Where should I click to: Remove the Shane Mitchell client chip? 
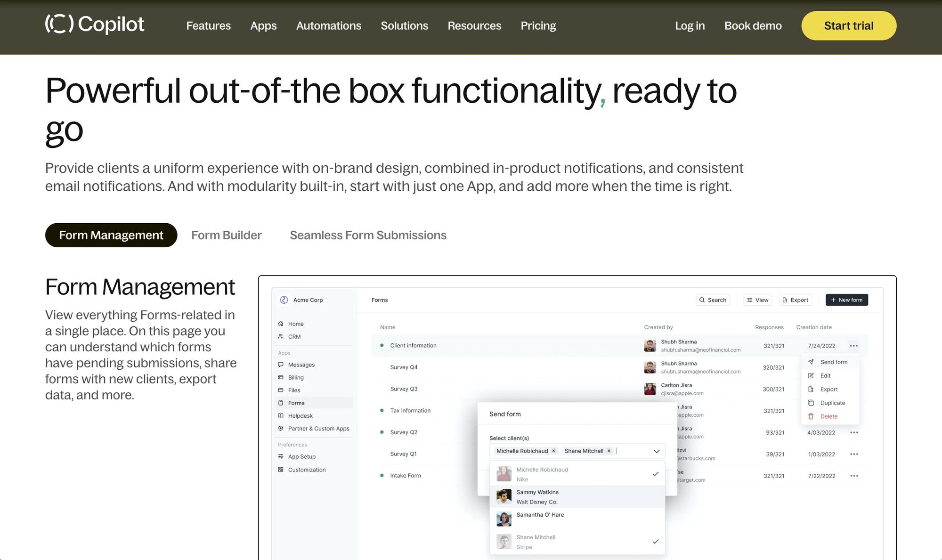pos(609,451)
